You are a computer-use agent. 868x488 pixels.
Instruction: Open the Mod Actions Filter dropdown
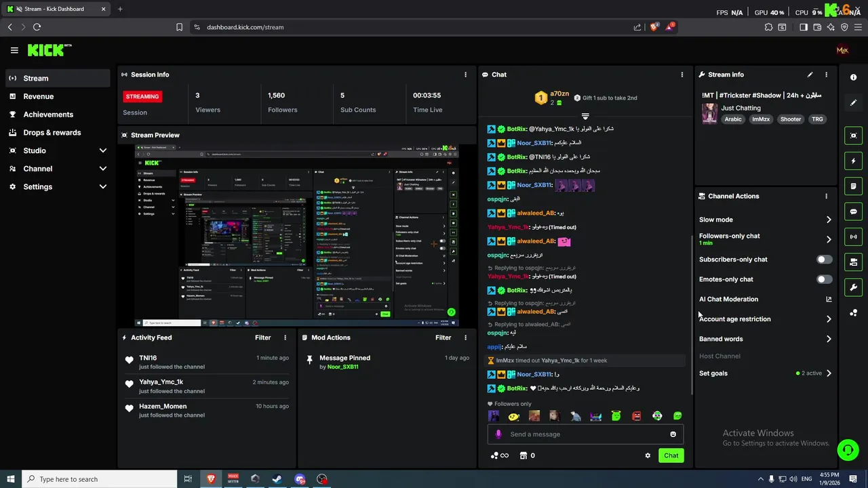click(443, 338)
